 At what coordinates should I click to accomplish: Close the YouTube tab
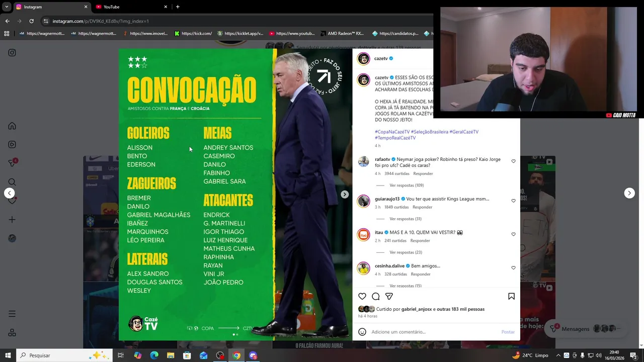click(166, 7)
